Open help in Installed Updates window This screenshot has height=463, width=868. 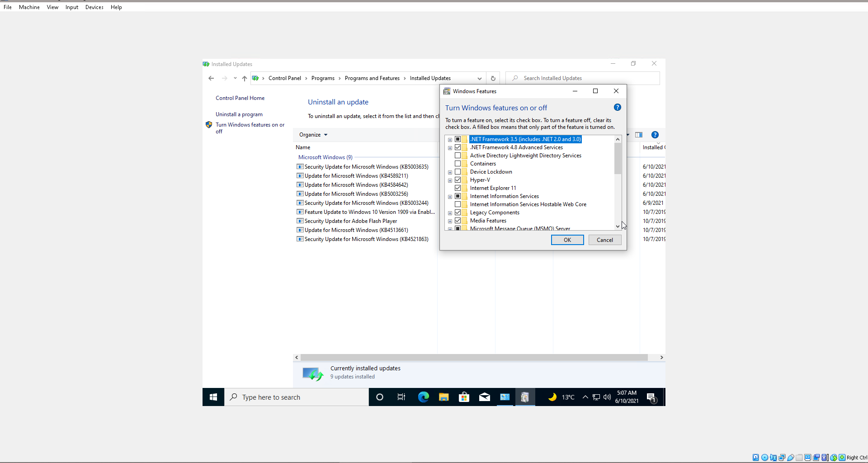(x=655, y=135)
